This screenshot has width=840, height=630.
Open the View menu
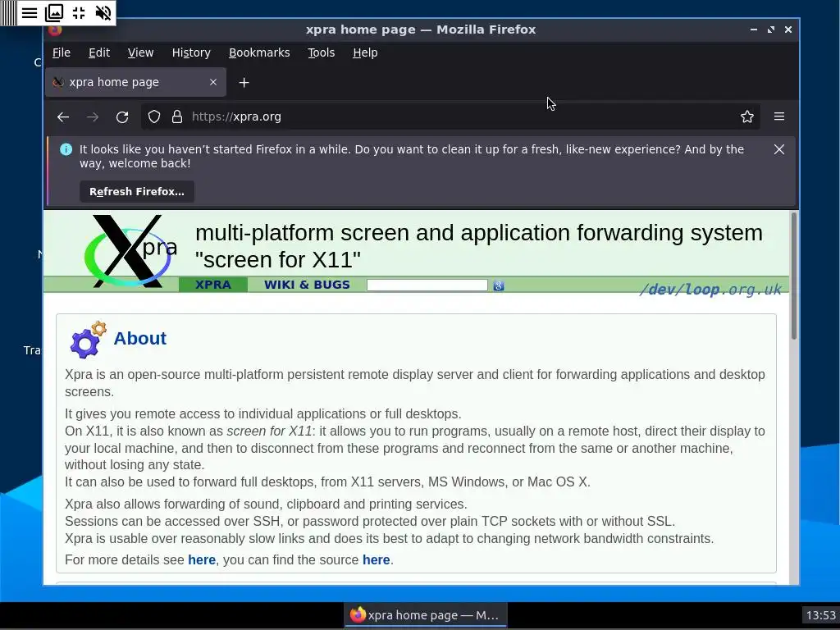tap(140, 52)
